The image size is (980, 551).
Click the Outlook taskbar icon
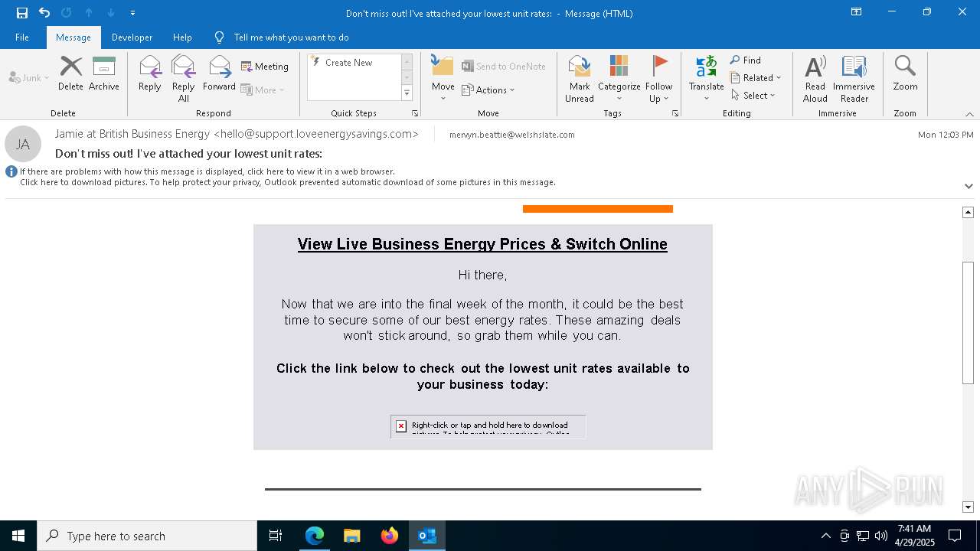(427, 536)
